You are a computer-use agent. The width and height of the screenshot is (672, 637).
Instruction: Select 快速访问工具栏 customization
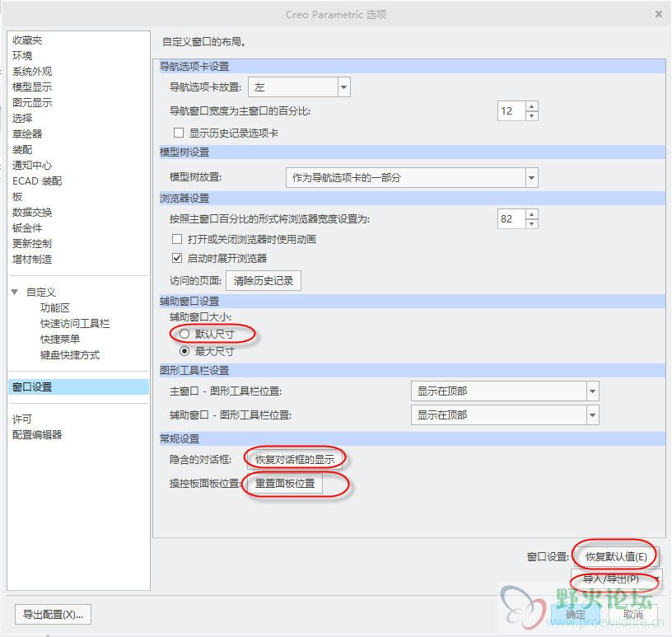click(75, 323)
